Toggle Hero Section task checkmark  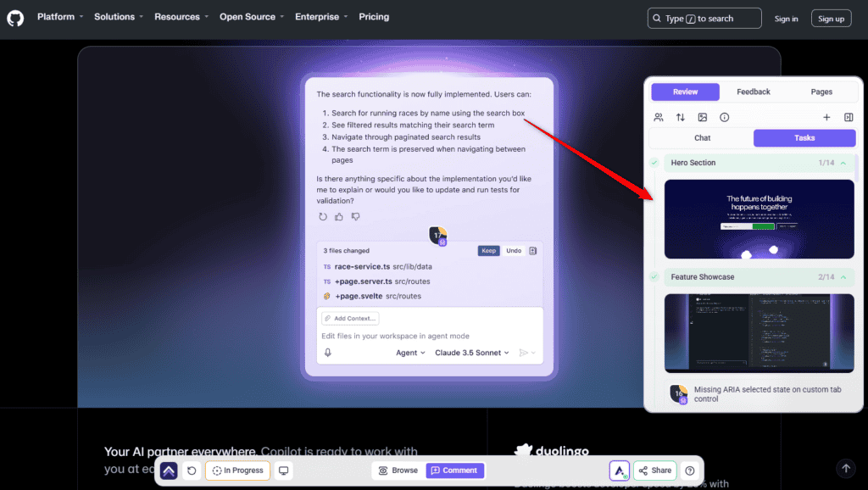click(654, 163)
